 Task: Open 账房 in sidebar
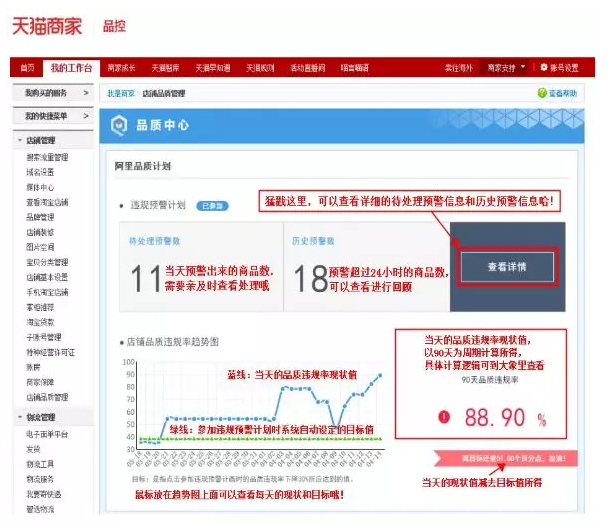pos(33,367)
